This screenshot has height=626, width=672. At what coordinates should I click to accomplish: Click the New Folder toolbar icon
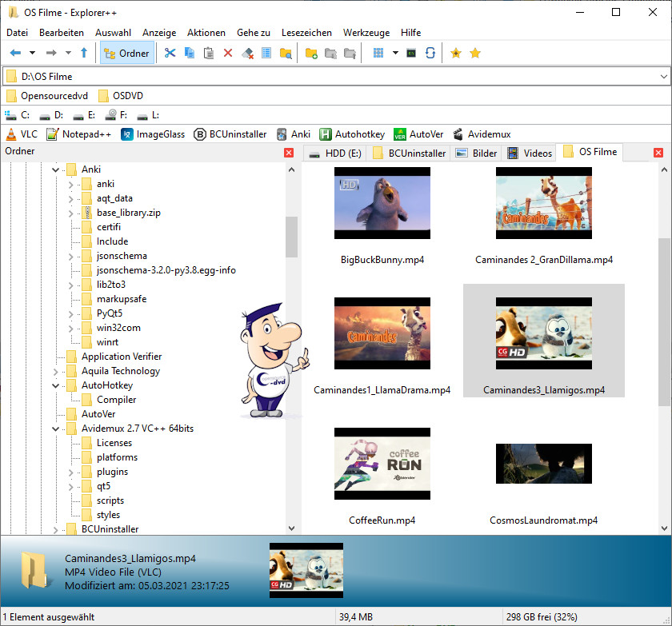311,53
